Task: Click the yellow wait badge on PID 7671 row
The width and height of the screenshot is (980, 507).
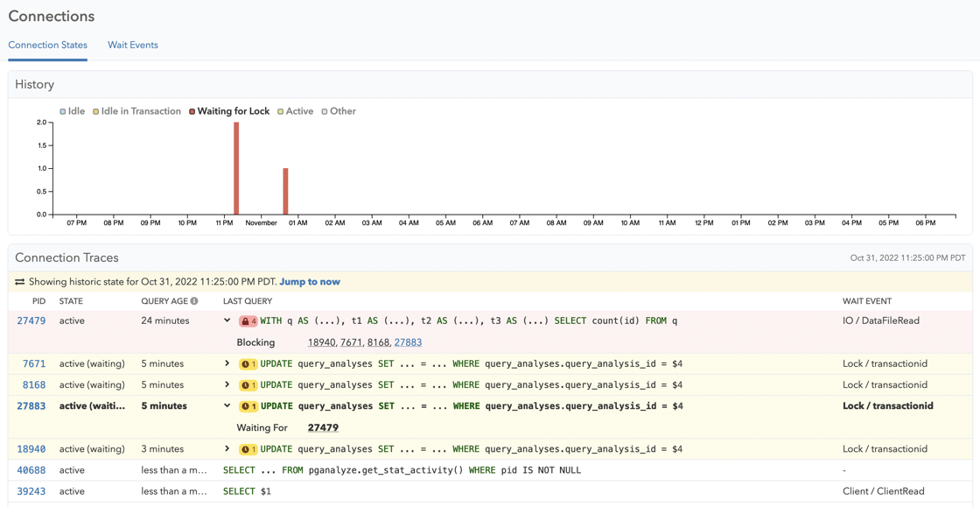Action: pyautogui.click(x=248, y=363)
